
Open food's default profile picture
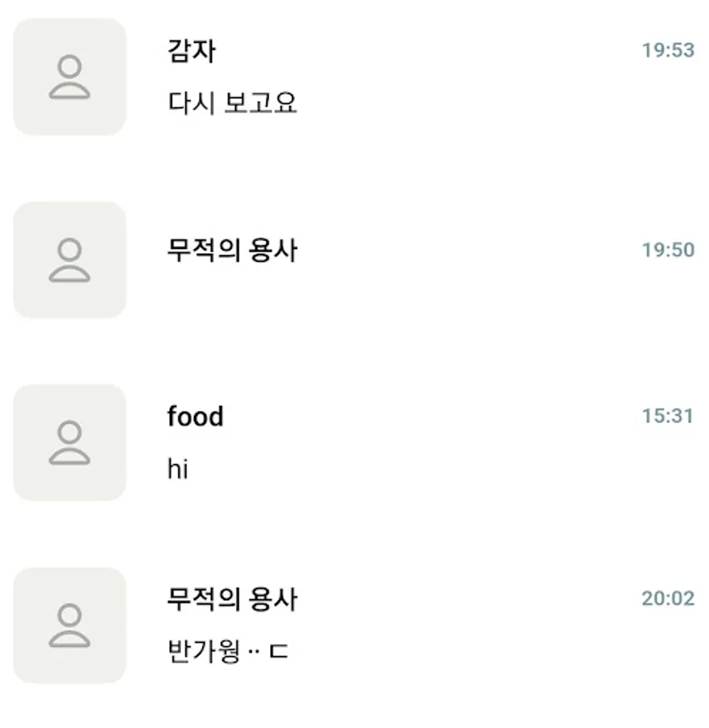tap(70, 442)
